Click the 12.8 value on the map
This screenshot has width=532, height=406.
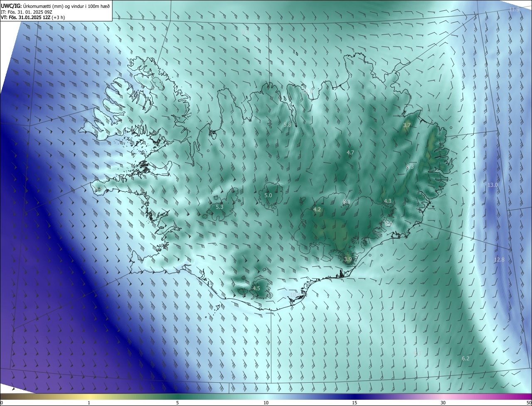tap(499, 259)
